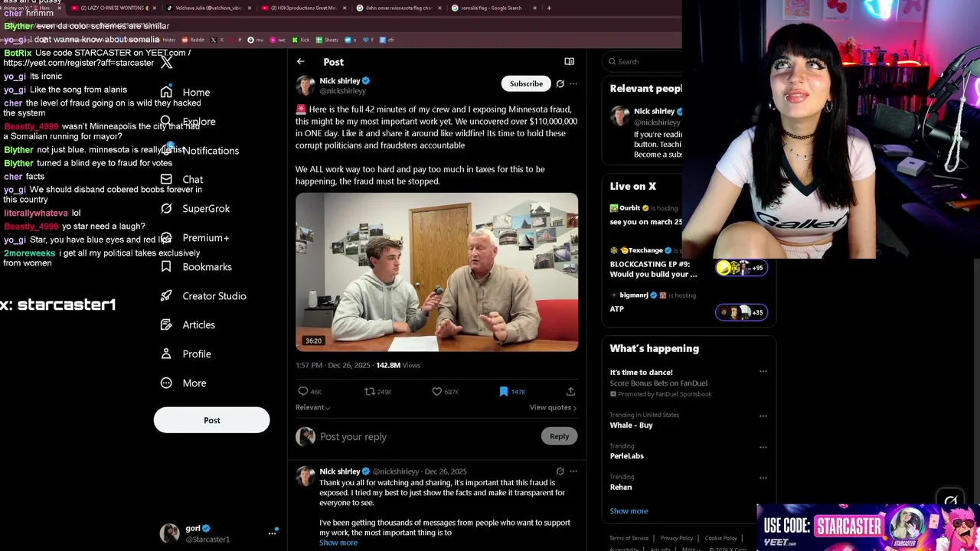980x551 pixels.
Task: Play the 36:20 video thumbnail
Action: tap(437, 272)
